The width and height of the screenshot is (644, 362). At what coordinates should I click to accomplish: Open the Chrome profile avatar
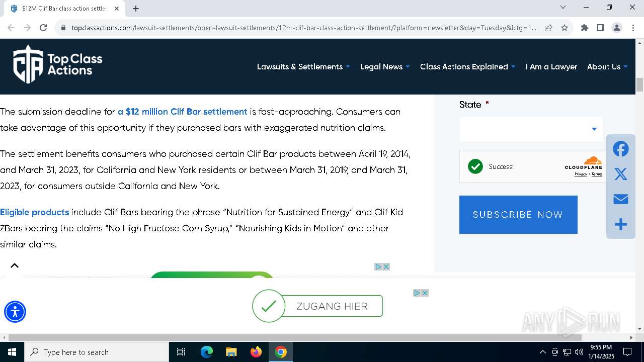coord(617,28)
